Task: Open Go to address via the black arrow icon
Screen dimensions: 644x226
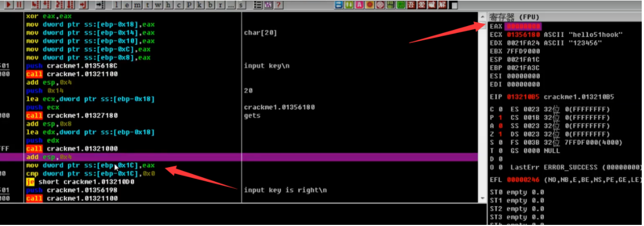Action: (100, 5)
